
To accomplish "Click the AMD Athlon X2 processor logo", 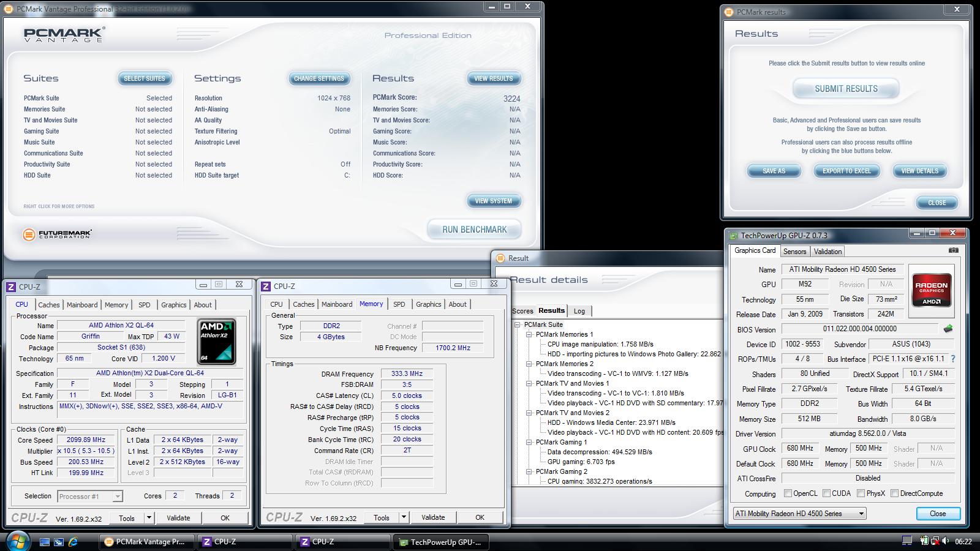I will tap(216, 342).
